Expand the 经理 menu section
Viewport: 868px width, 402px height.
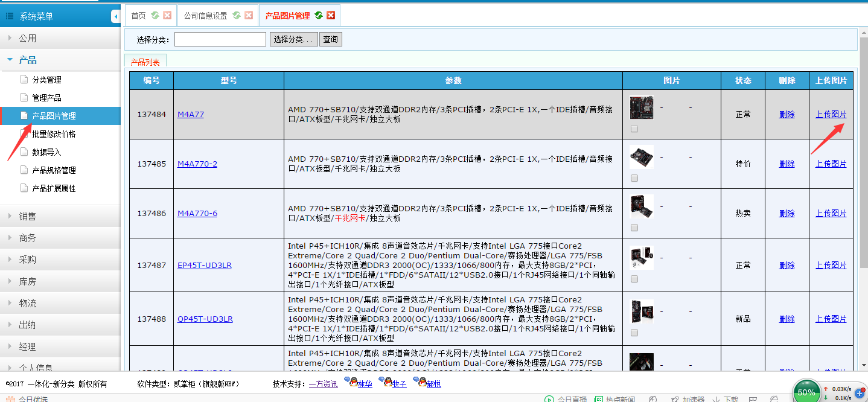point(60,346)
